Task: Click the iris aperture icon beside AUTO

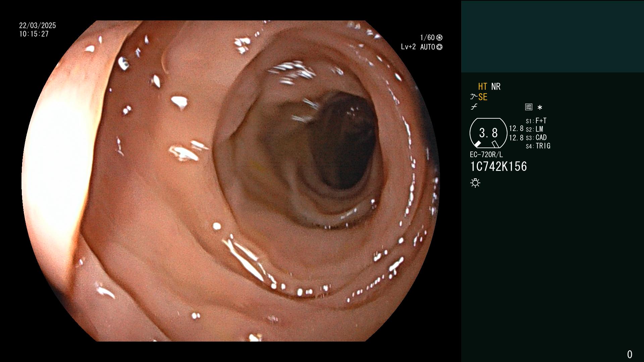Action: (x=439, y=47)
